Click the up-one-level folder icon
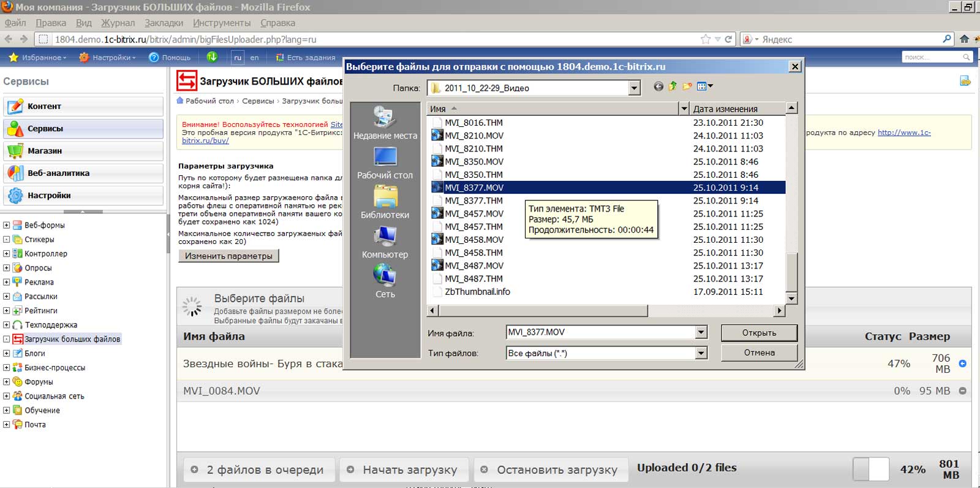This screenshot has height=488, width=980. (673, 87)
